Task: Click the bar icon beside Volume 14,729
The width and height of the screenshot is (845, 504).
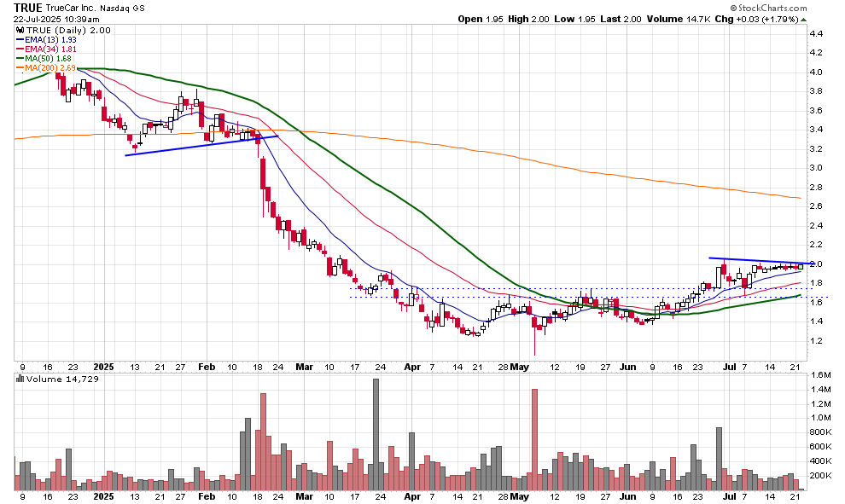Action: 20,379
